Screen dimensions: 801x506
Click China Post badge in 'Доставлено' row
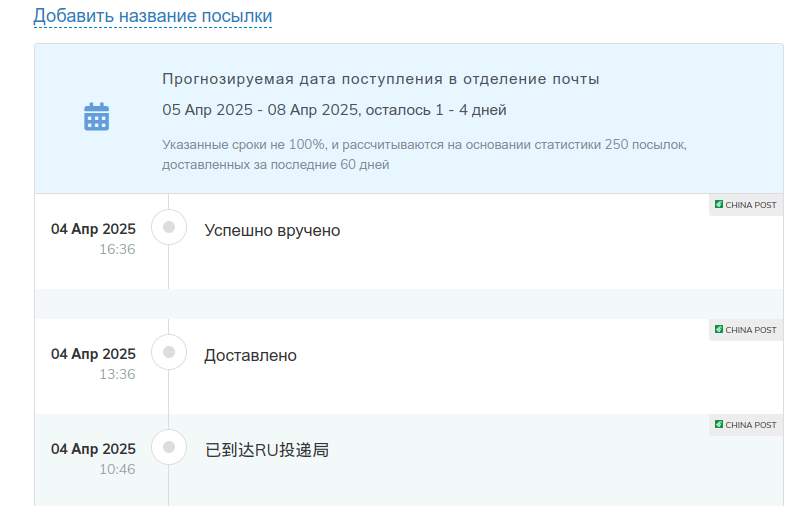click(x=746, y=330)
